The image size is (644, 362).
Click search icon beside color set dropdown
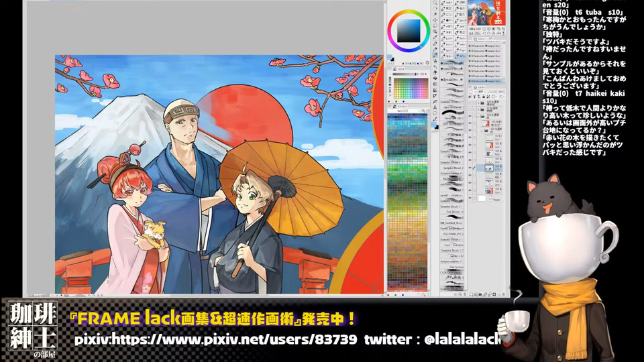coord(423,111)
